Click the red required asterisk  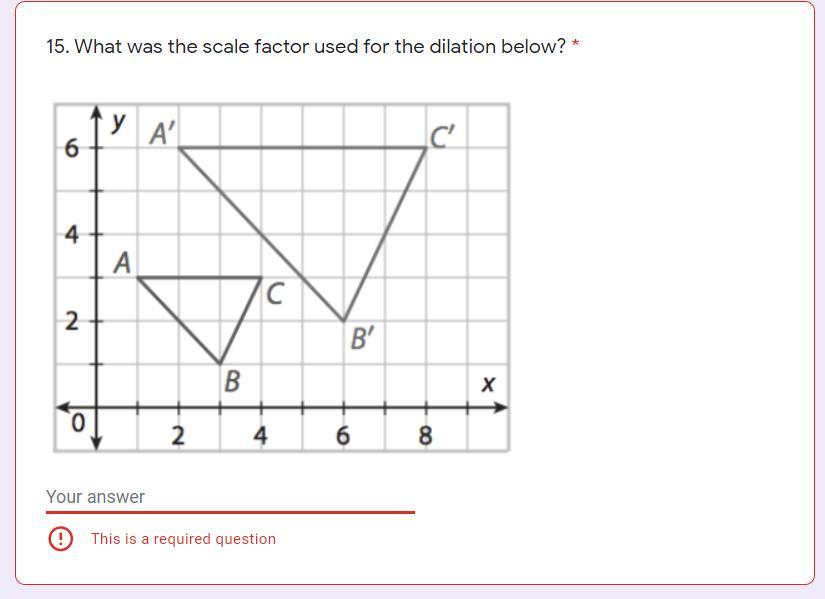(576, 43)
